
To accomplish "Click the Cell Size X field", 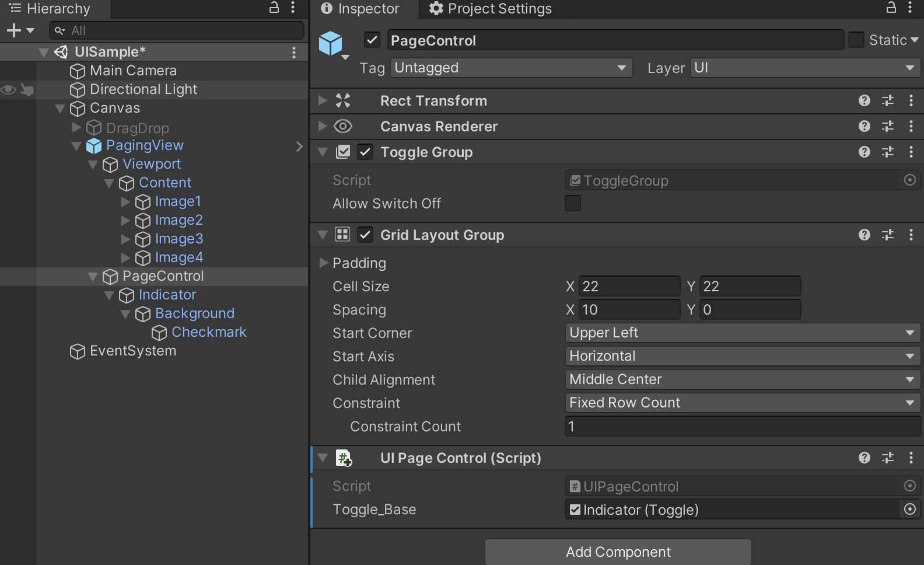I will 629,286.
